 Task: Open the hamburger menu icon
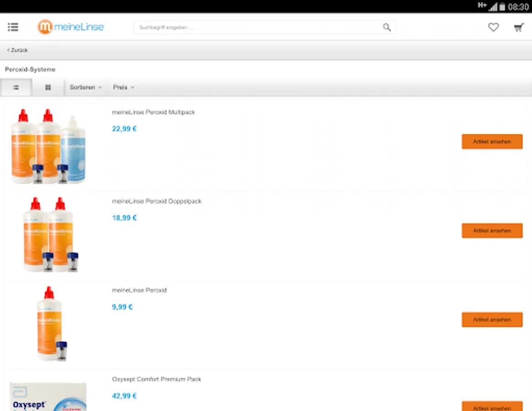point(13,27)
